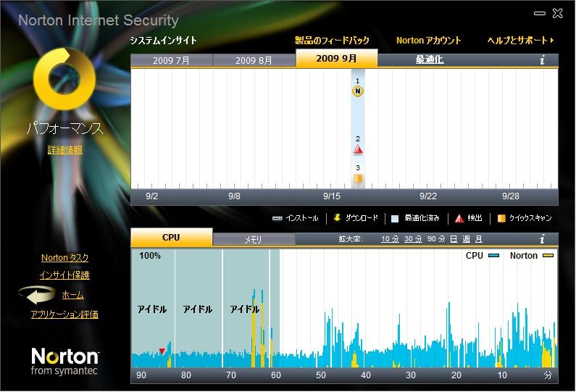Expand the ヘルプとサポート menu
The image size is (576, 392).
pyautogui.click(x=520, y=41)
